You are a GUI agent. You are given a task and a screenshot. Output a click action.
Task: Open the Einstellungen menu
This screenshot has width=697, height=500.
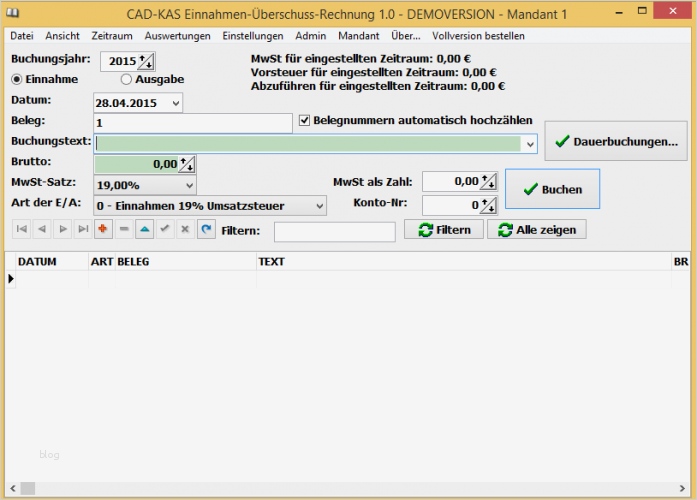click(x=253, y=36)
